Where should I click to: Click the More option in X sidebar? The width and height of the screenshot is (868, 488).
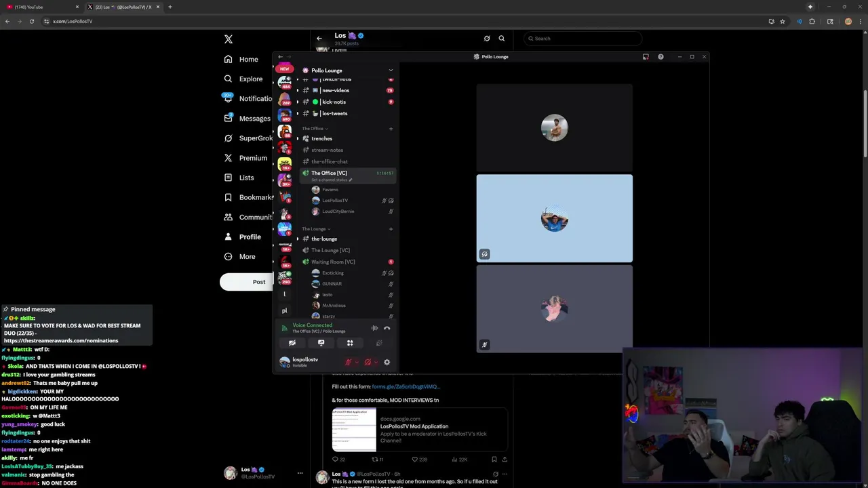click(x=239, y=256)
